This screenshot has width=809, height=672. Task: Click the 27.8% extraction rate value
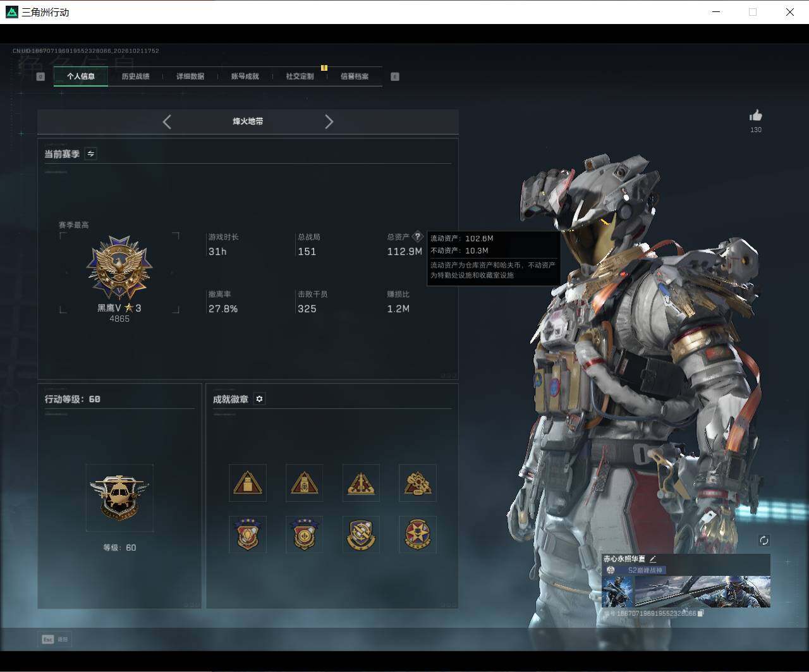(x=223, y=309)
